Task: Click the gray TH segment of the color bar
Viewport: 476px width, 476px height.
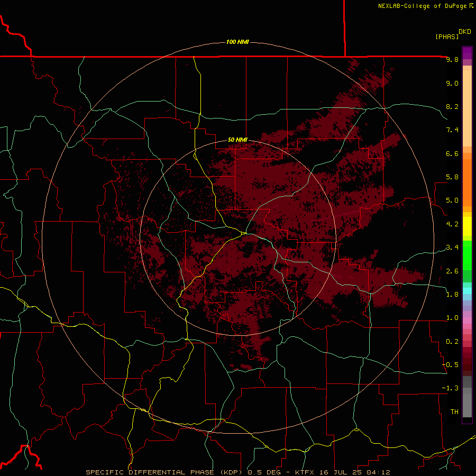Action: click(467, 406)
